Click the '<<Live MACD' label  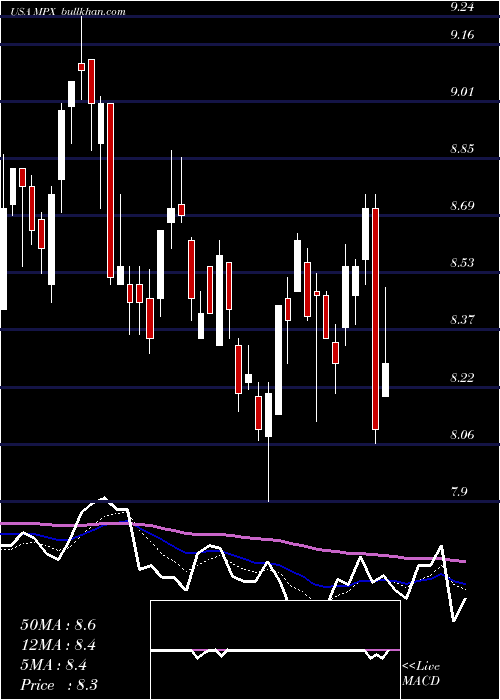click(421, 674)
